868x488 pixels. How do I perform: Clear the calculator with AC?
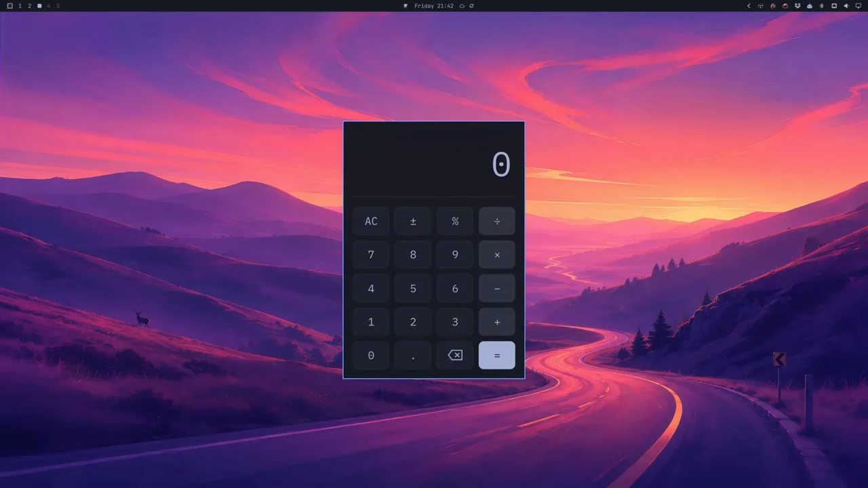coord(371,221)
